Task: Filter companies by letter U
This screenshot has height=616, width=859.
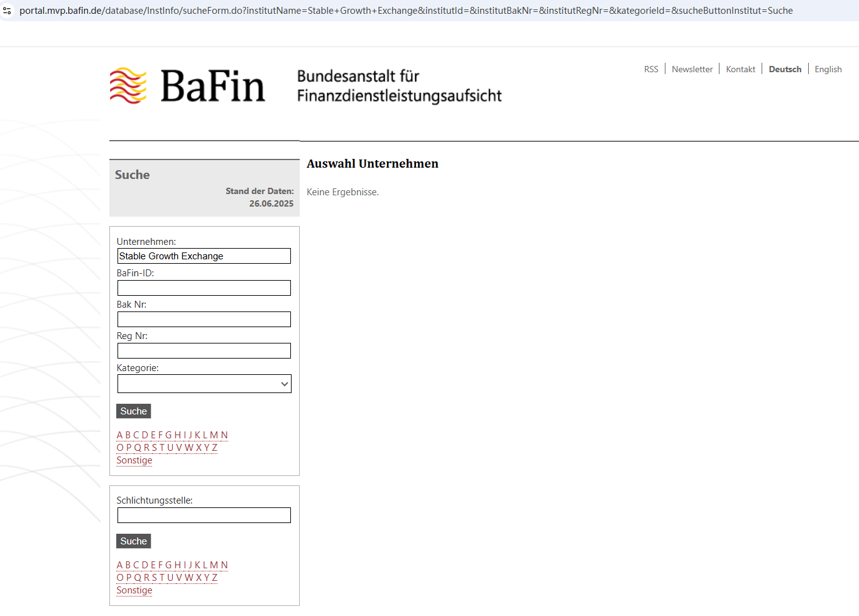Action: click(x=170, y=448)
